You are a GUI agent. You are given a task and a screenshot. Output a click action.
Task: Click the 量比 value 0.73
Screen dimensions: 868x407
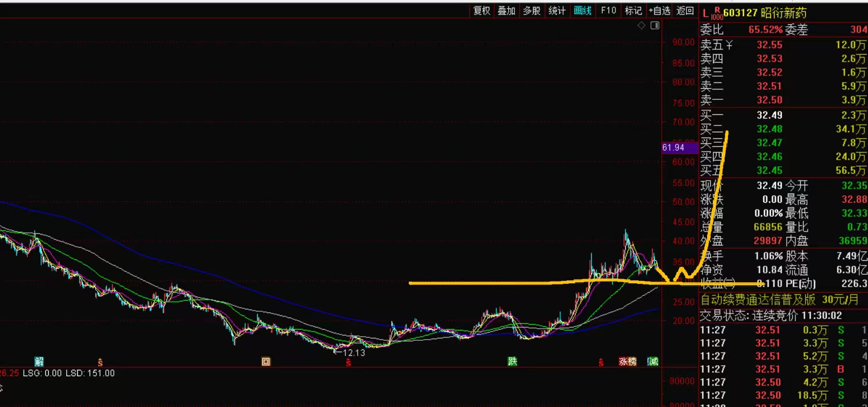[857, 227]
